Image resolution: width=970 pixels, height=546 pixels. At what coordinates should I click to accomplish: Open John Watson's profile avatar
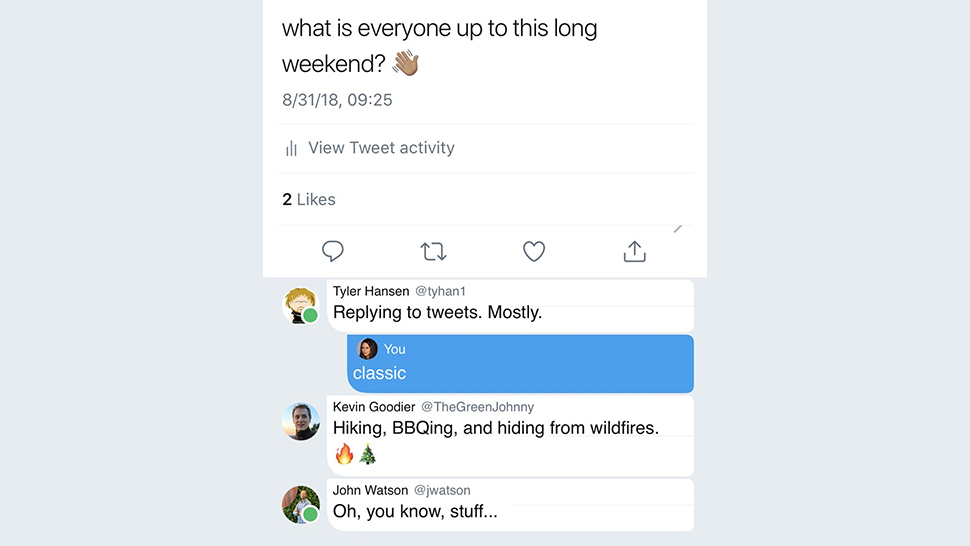[x=301, y=505]
